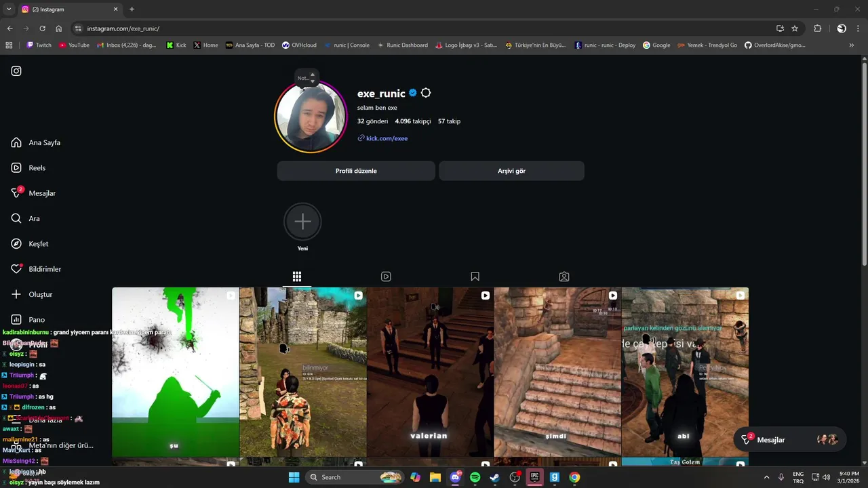Screen dimensions: 868x488
Task: Open Mesajlar in the left sidebar
Action: [x=33, y=193]
